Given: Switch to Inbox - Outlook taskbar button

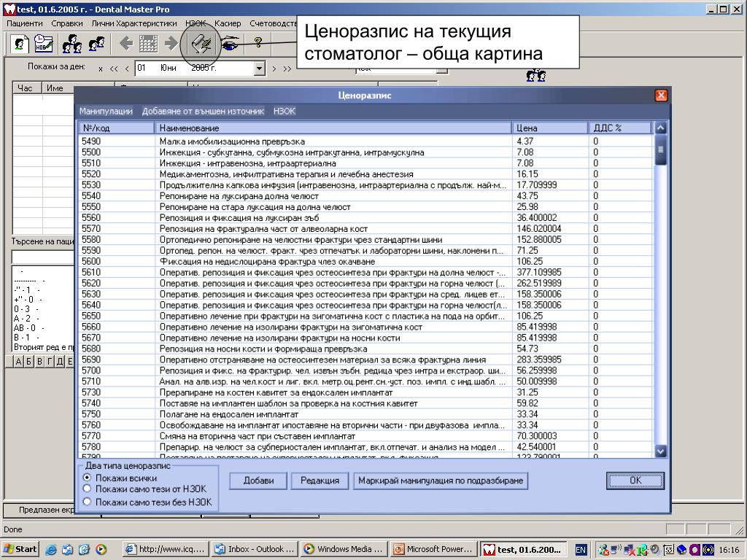Looking at the screenshot, I should tap(255, 549).
